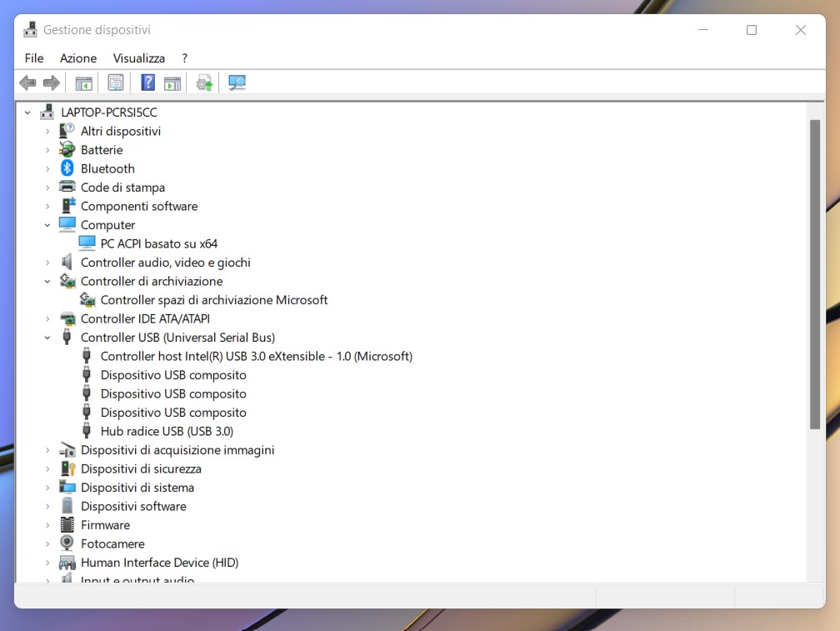The image size is (840, 631).
Task: Click the vertical scrollbar thumb
Action: click(815, 274)
